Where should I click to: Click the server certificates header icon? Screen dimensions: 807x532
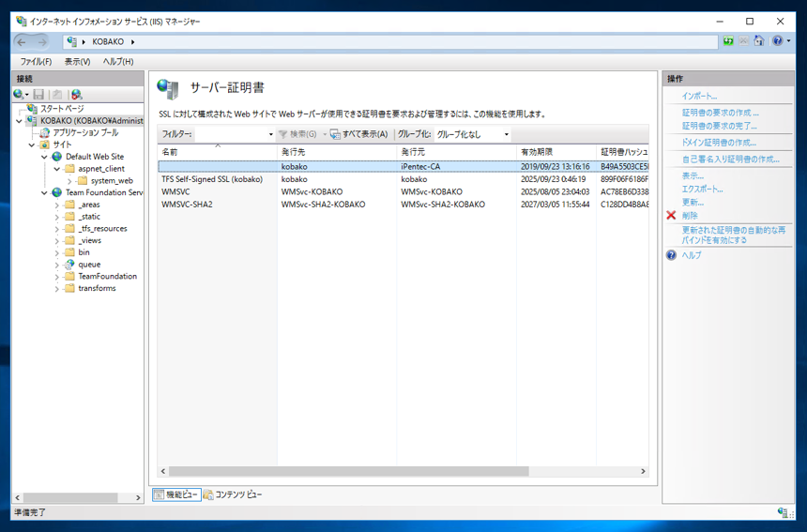pos(168,89)
